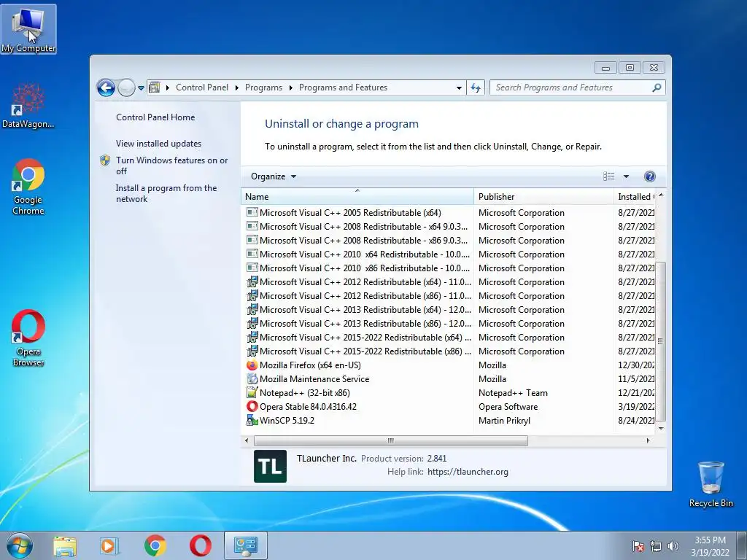The width and height of the screenshot is (747, 560).
Task: Click the Show desktop strip by the clock
Action: click(743, 545)
